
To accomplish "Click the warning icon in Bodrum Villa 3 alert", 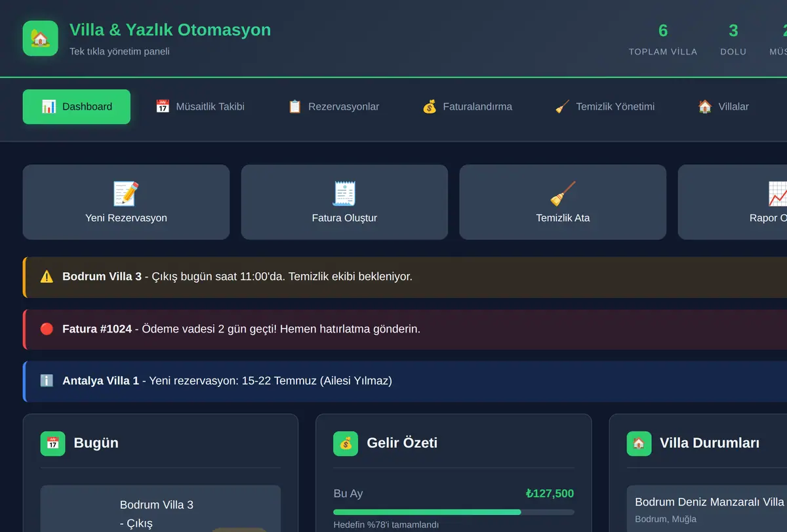I will point(47,277).
